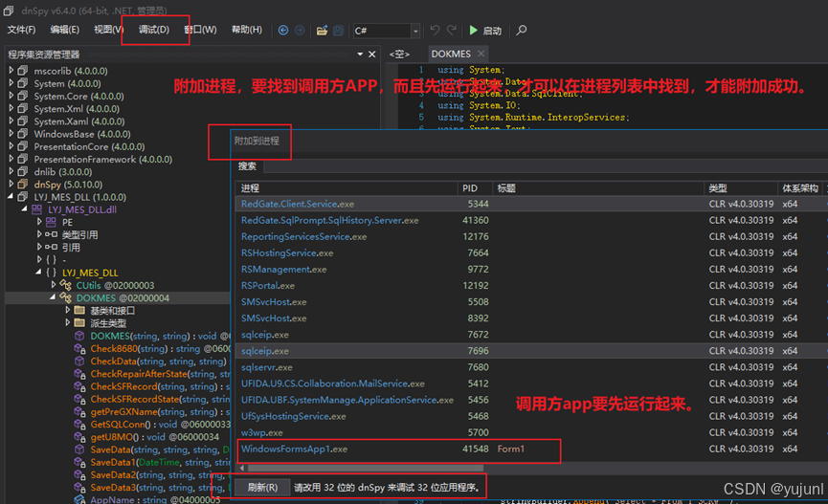Select the System.Xml assembly icon

tap(23, 109)
